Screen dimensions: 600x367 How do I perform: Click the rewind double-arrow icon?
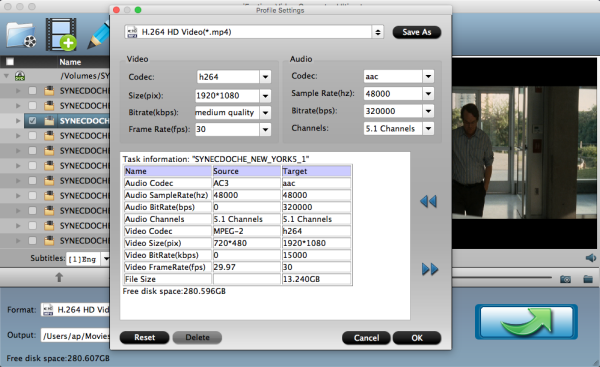point(429,201)
